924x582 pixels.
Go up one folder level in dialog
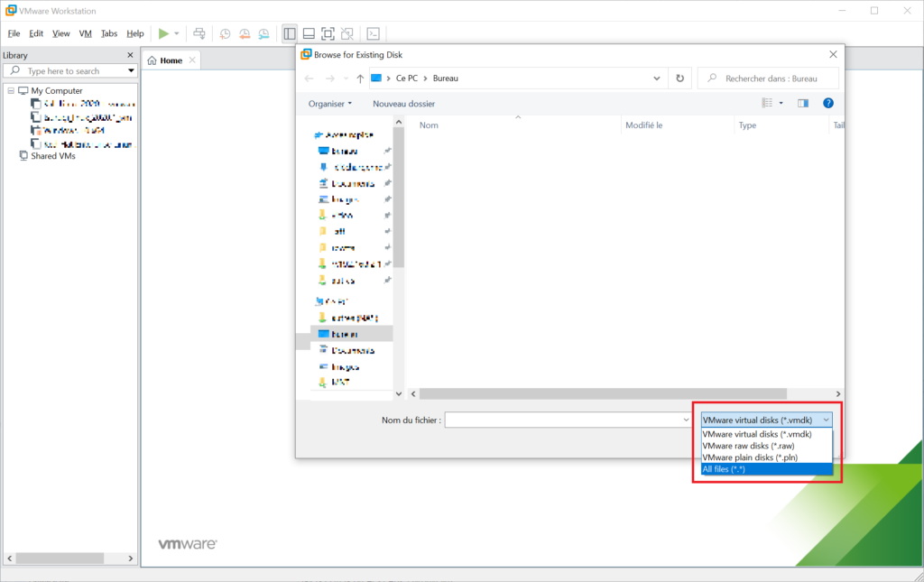pos(360,79)
